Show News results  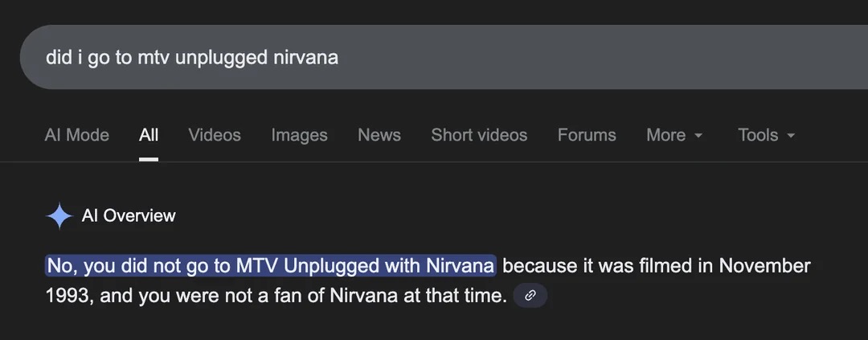379,135
